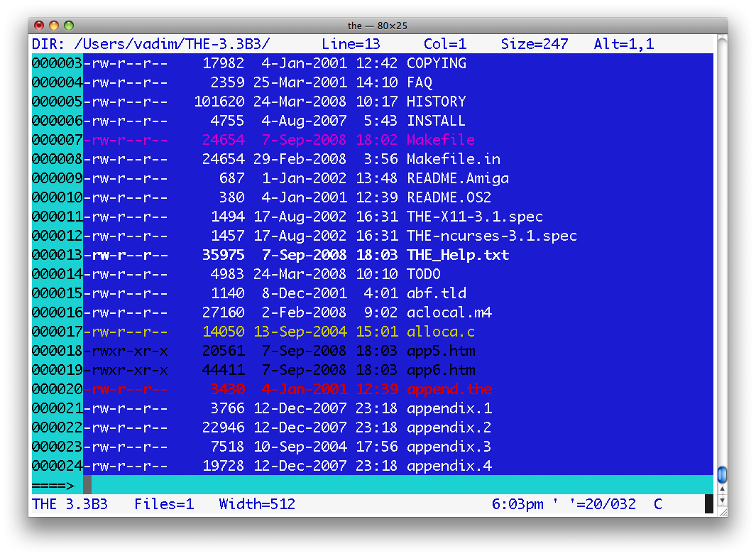Click the appendix.4 file entry
The image size is (756, 556).
tap(449, 465)
